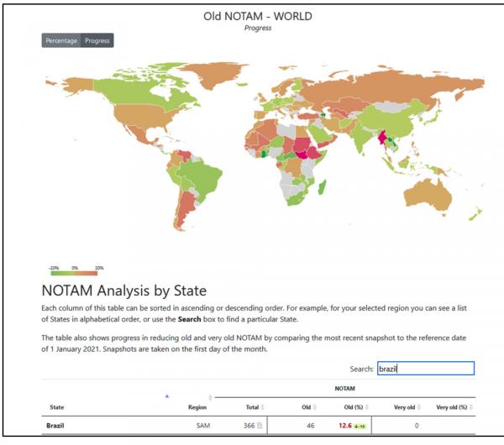
Task: Click the blue ascending sort arrow for State
Action: (167, 396)
